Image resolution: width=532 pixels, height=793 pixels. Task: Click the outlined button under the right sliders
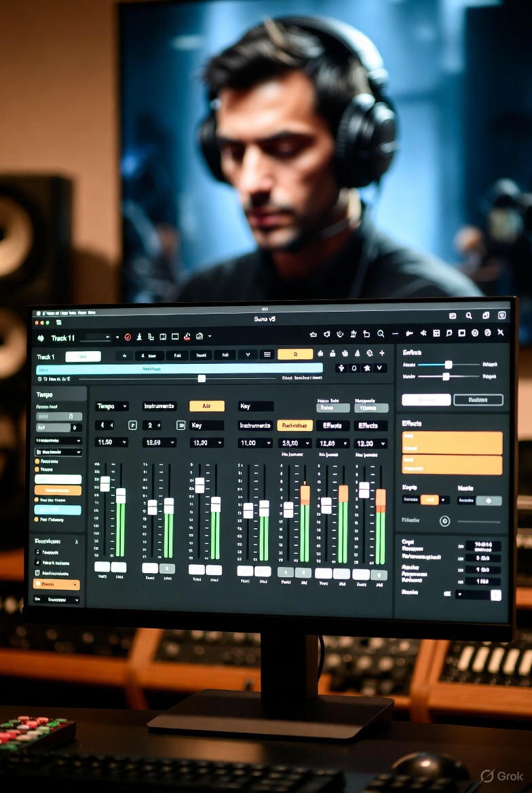pyautogui.click(x=478, y=399)
